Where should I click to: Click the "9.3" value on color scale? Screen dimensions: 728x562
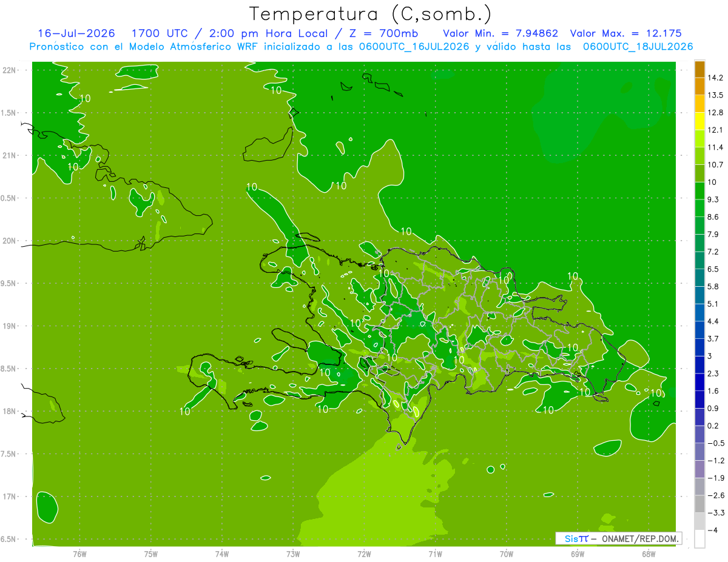pos(713,199)
